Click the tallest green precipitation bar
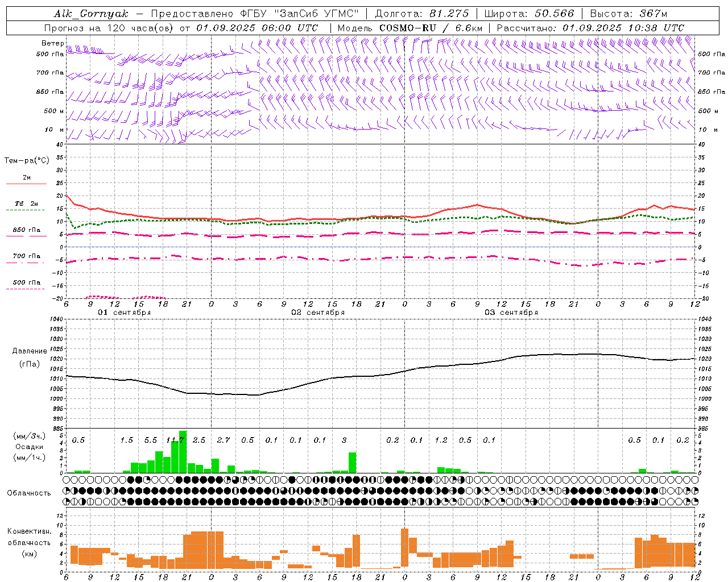Viewport: 728px width, 582px height. point(183,452)
